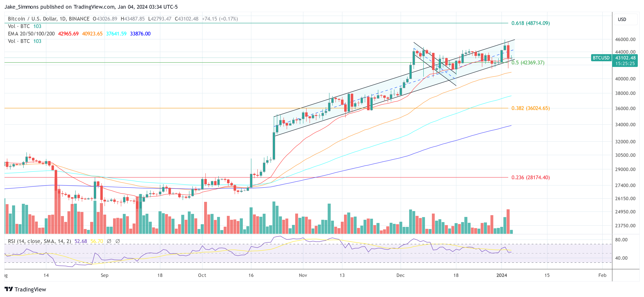The image size is (644, 297).
Task: Select the EMA 20/50/100/200 indicator legend
Action: (31, 34)
